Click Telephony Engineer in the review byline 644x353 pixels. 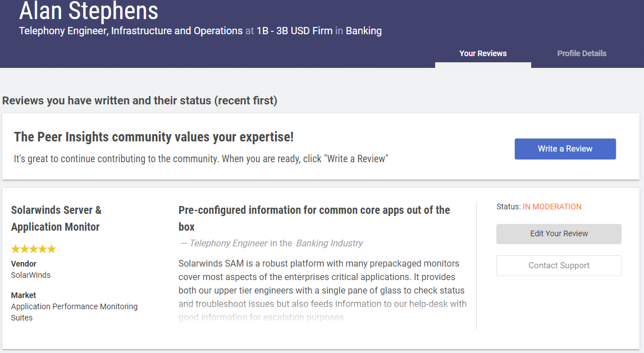[x=229, y=243]
